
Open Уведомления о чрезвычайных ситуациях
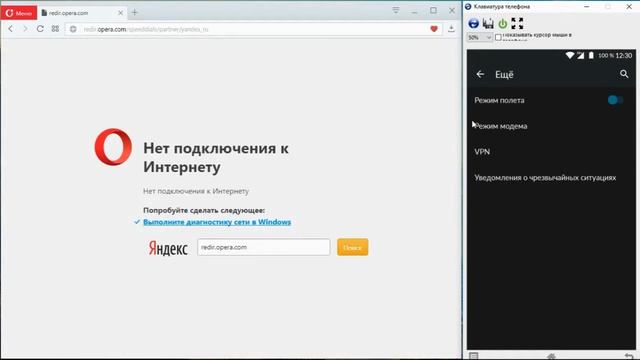click(551, 178)
